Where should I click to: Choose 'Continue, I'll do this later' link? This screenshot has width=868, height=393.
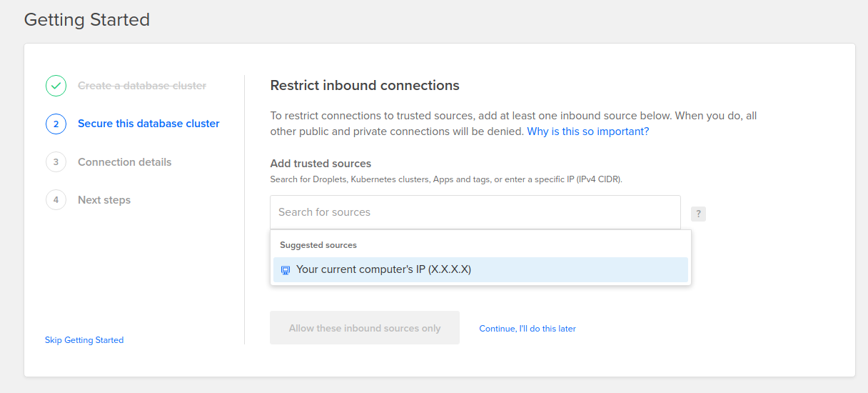click(x=527, y=329)
